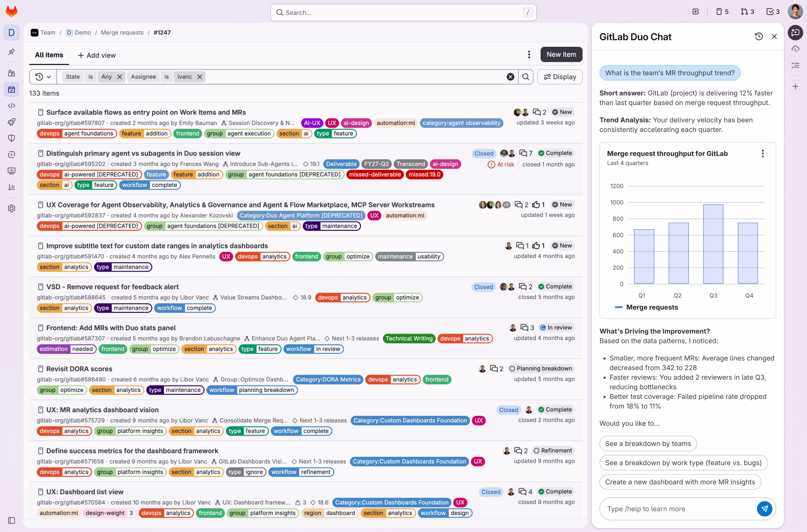The width and height of the screenshot is (807, 532).
Task: Click the Technical Writing green label
Action: [409, 338]
